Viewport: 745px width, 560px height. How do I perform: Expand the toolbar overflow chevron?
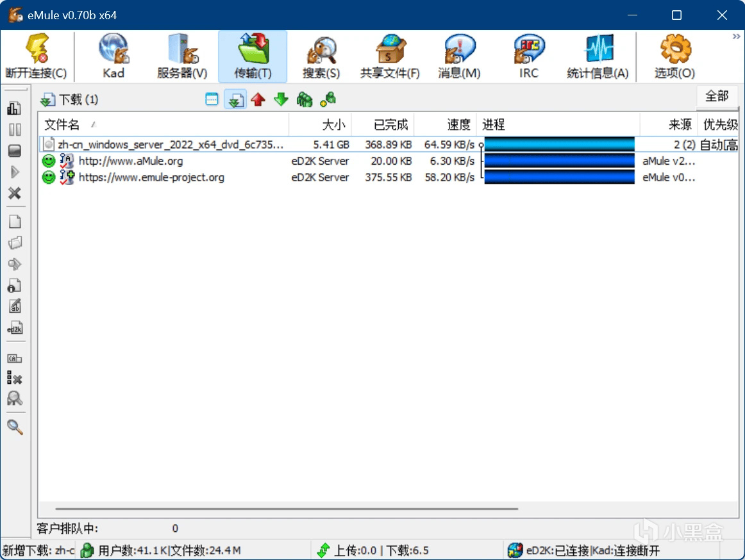click(x=736, y=37)
